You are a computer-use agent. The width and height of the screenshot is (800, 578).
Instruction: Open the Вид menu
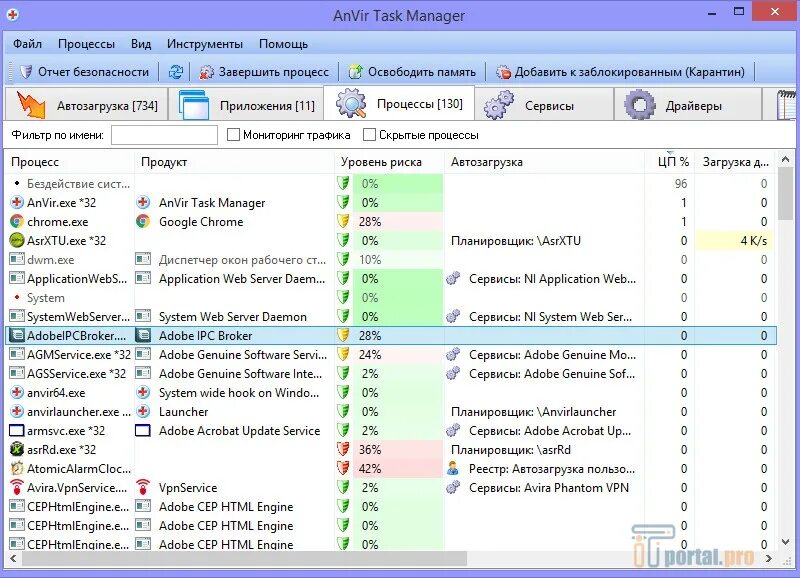[141, 44]
